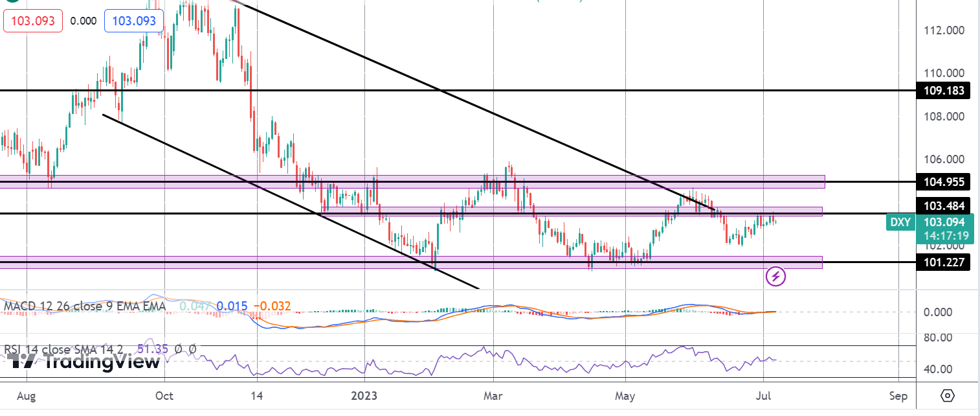Screen dimensions: 980x416
Task: Click the 108.000 price axis label
Action: (x=946, y=117)
